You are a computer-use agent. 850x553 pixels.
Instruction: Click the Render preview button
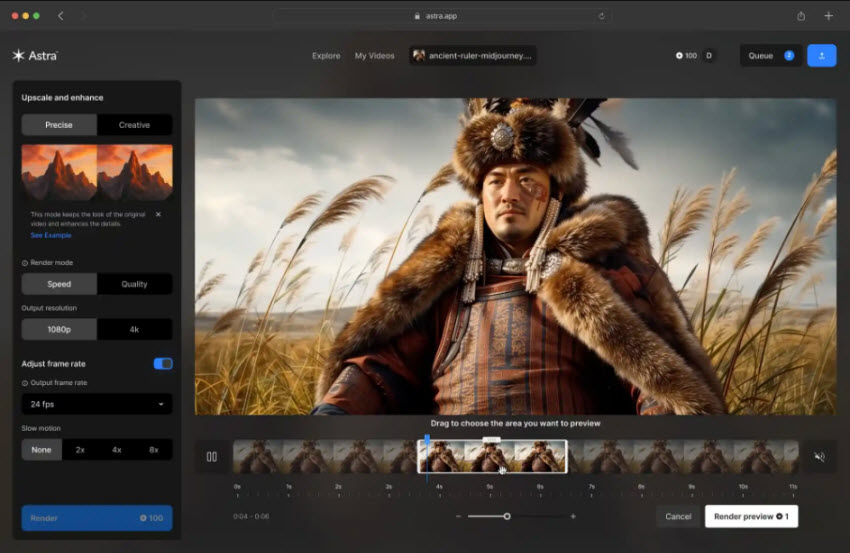(751, 516)
